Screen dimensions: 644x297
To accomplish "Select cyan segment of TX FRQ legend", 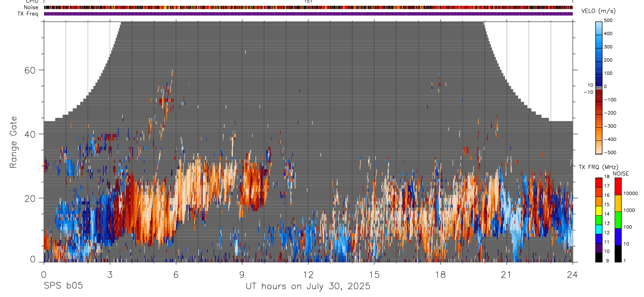I will (x=599, y=229).
